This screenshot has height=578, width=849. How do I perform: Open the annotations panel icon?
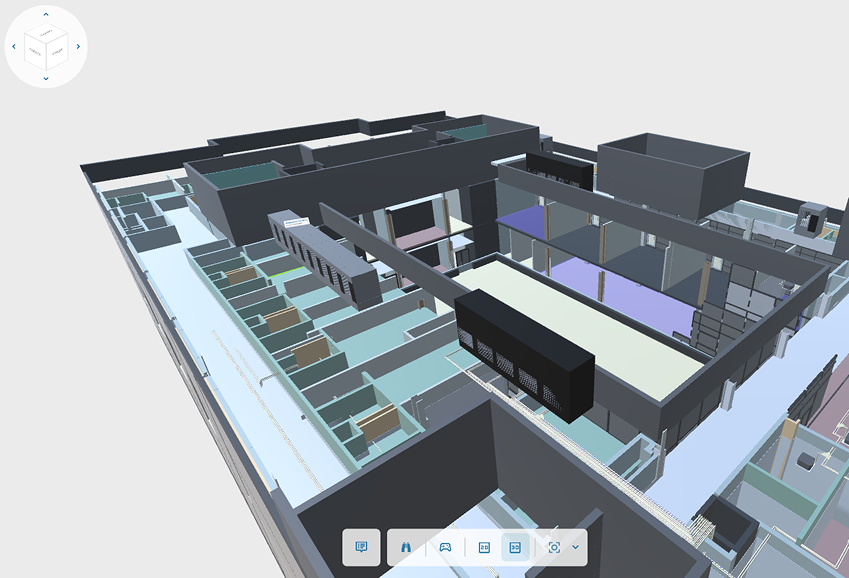coord(361,547)
